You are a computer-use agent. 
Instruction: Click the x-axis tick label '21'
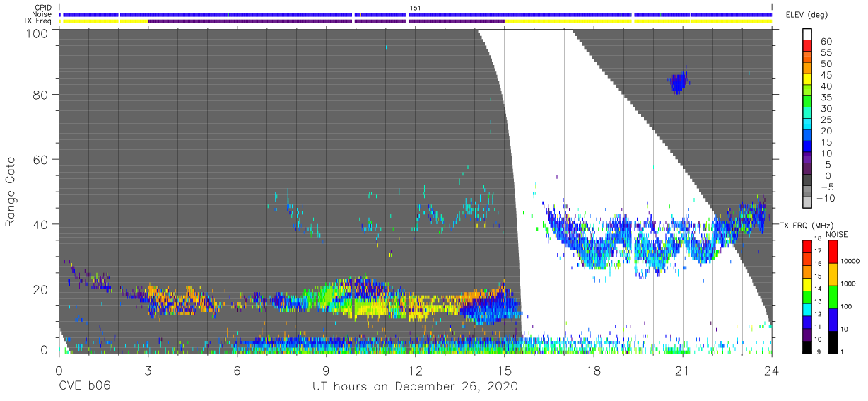click(682, 371)
